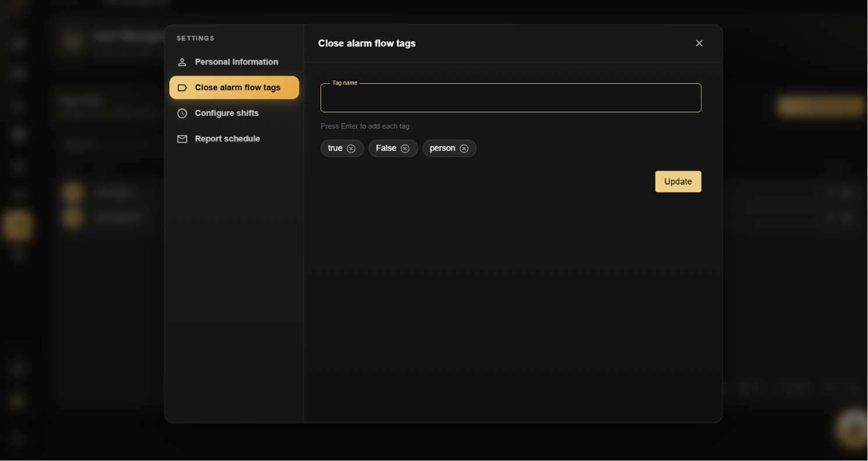Select Close alarm flow tags section
Screen dimensions: 868x461
(234, 88)
